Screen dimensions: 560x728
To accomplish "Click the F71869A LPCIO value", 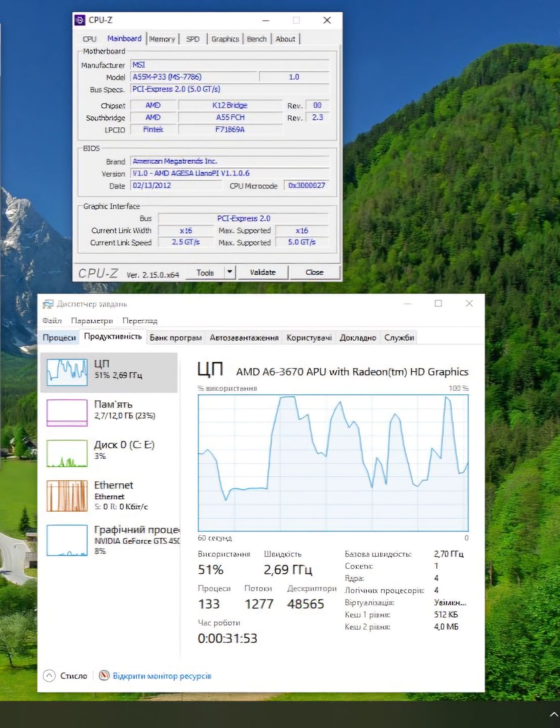I will [x=230, y=129].
